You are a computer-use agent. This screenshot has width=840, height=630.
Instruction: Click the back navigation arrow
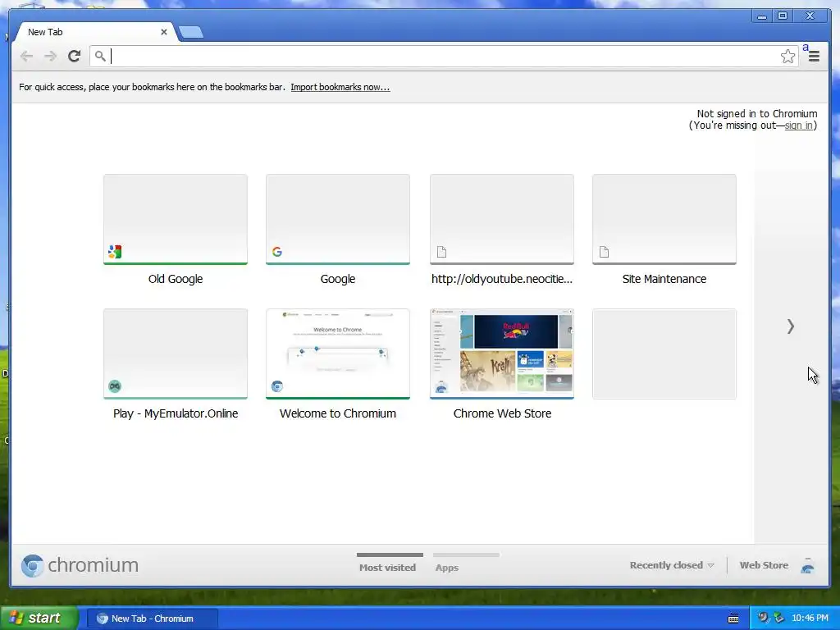[x=26, y=57]
